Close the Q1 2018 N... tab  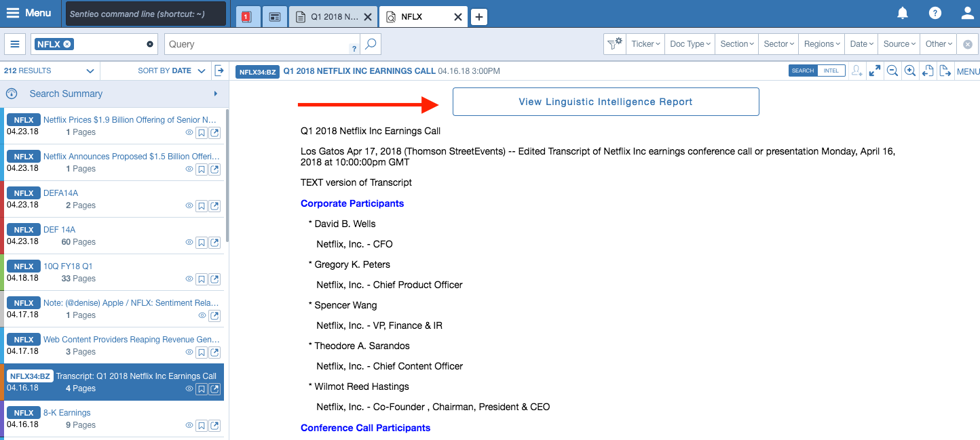click(368, 17)
